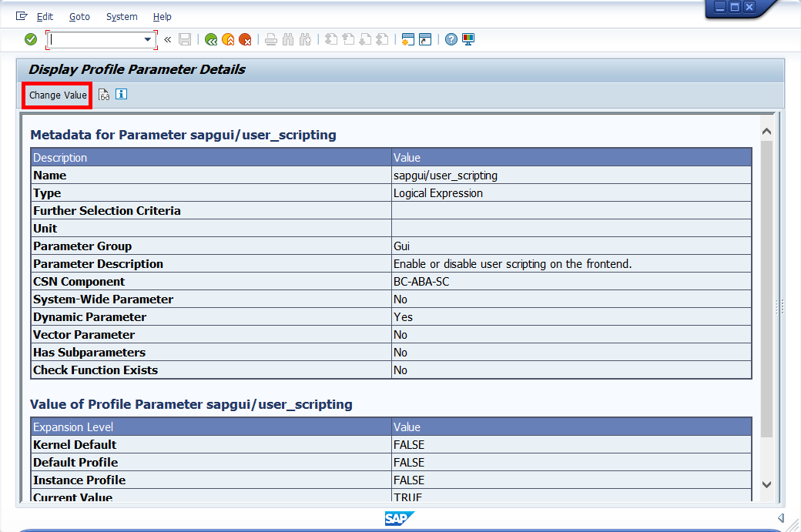Click the 'Kernel Default' row label
The width and height of the screenshot is (801, 532).
tap(75, 445)
